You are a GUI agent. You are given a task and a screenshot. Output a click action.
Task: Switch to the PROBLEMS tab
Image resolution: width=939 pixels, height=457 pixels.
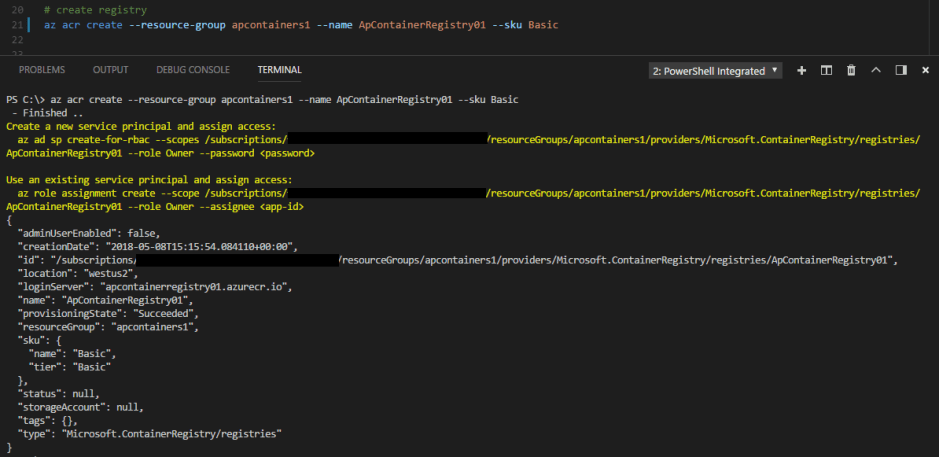tap(42, 70)
